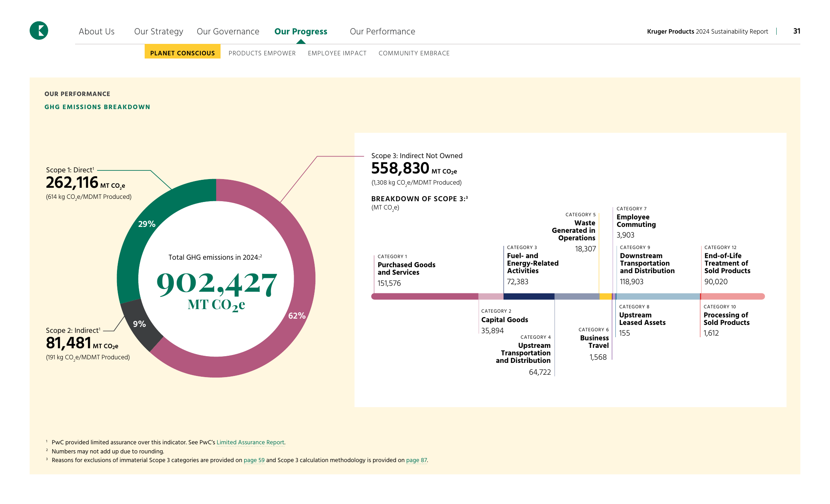Open Our Governance navigation item
The width and height of the screenshot is (830, 504).
228,31
